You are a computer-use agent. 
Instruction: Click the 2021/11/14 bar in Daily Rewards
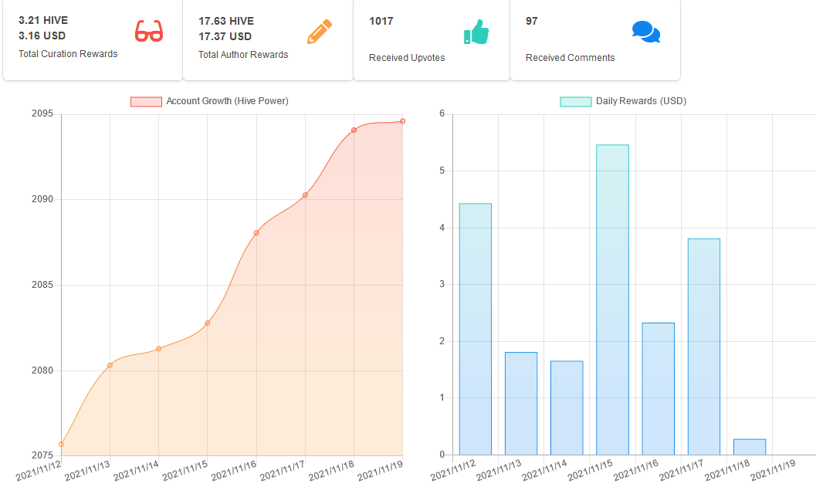(567, 408)
